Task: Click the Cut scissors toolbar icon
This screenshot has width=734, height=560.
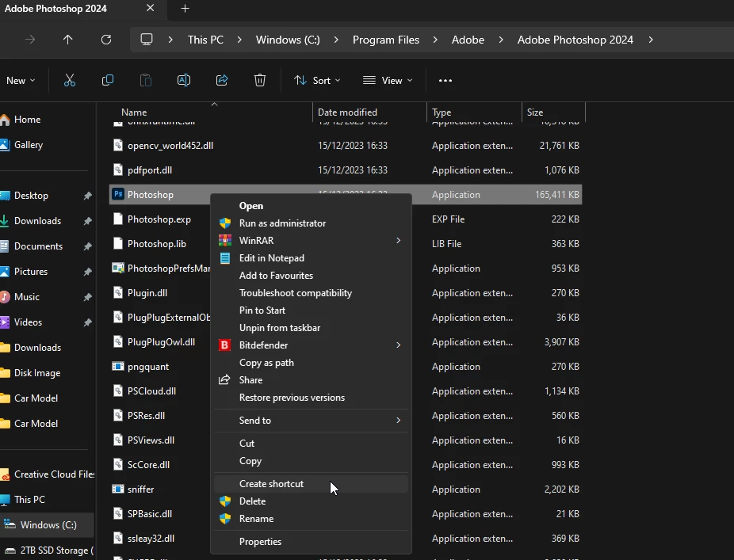Action: pyautogui.click(x=69, y=81)
